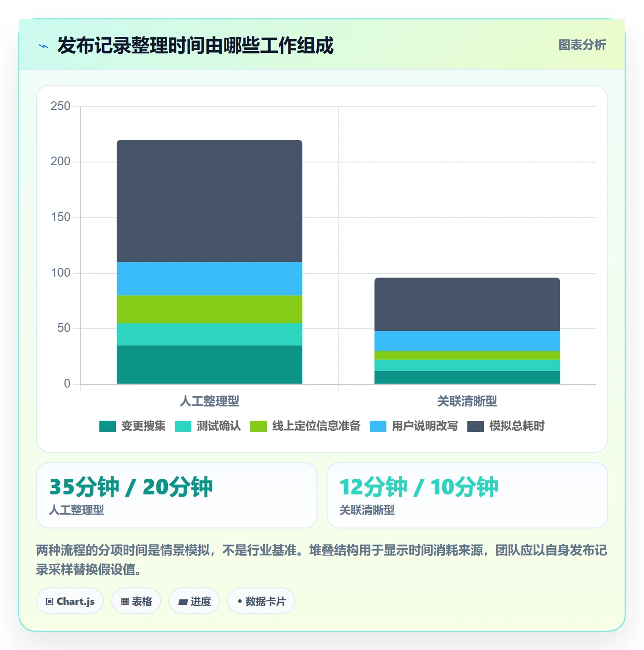Open the 12分钟 / 10分钟 data card
The image size is (644, 650).
tap(467, 495)
